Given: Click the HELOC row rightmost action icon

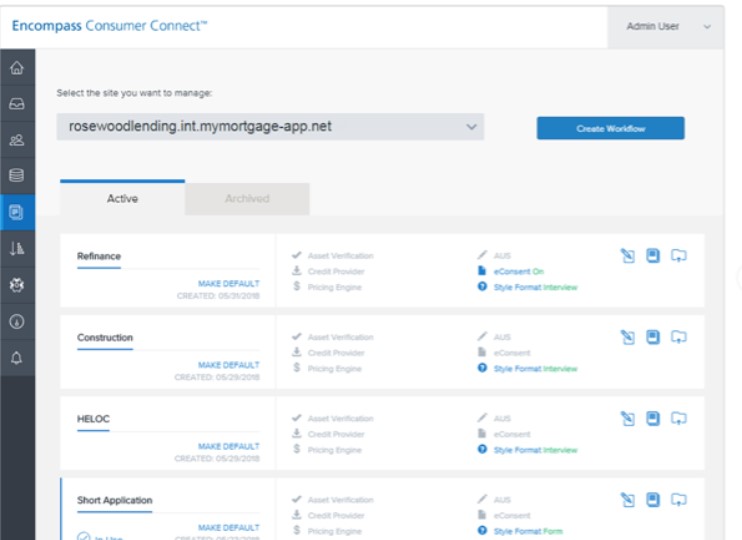Looking at the screenshot, I should coord(679,419).
